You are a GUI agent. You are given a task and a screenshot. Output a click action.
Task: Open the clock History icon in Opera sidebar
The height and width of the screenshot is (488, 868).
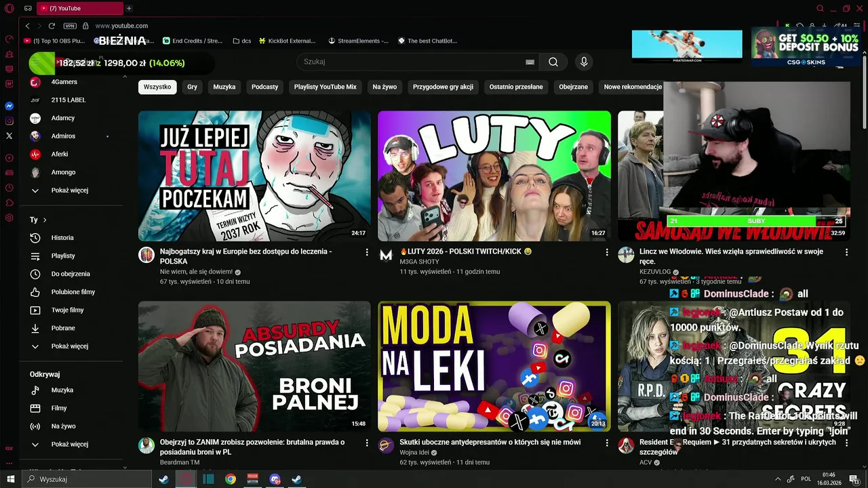[9, 188]
